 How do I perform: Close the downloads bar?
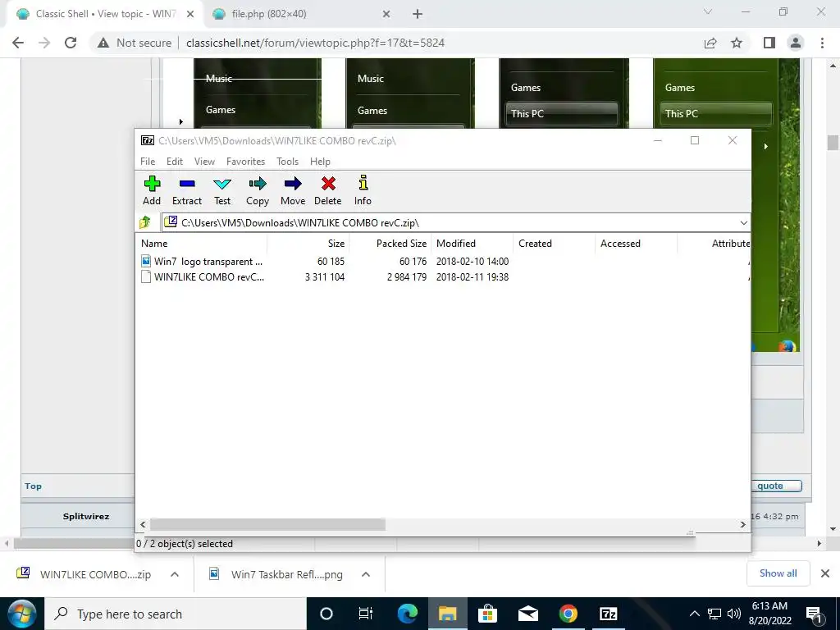[x=825, y=573]
